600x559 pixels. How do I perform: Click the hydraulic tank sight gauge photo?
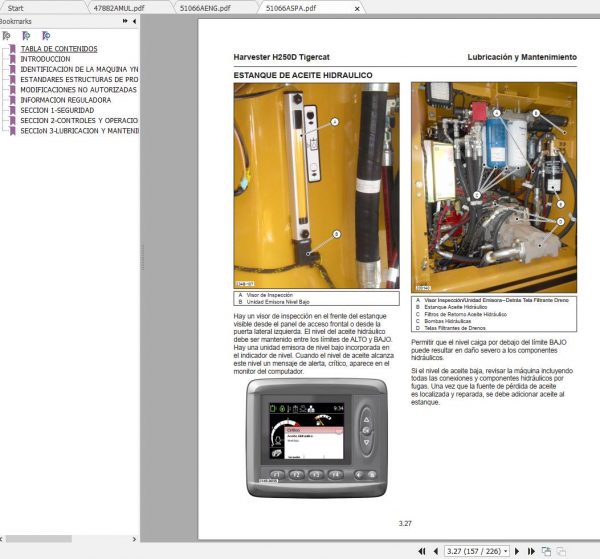tap(316, 186)
